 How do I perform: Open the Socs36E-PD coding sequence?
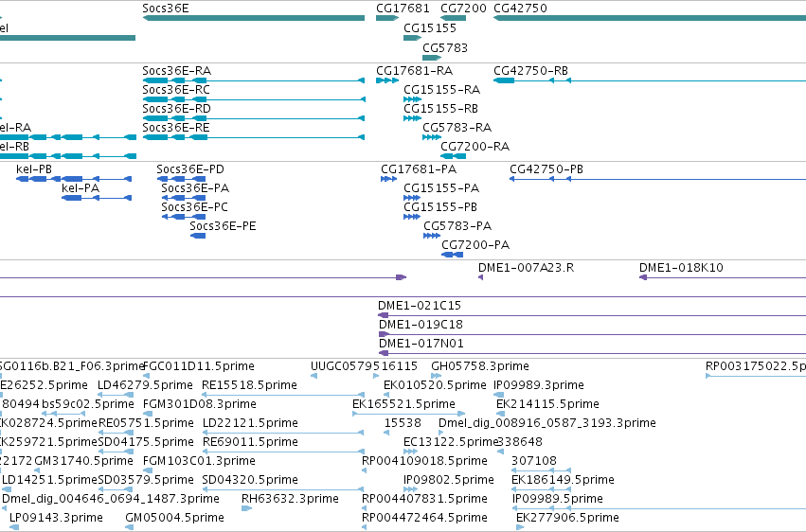tap(182, 179)
